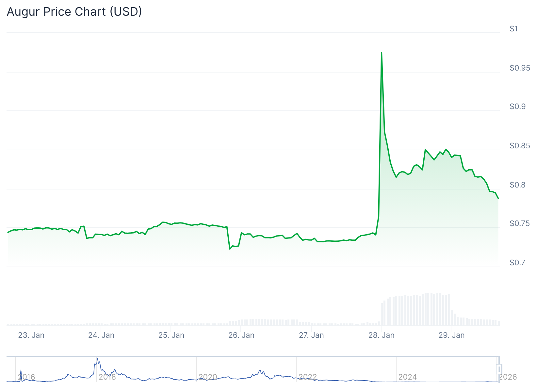Click the 2018 marker in the navigator
Image resolution: width=537 pixels, height=392 pixels.
[107, 377]
